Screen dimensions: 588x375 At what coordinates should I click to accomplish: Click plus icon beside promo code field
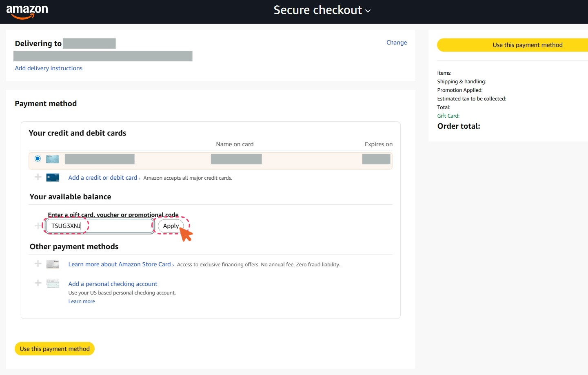point(38,226)
